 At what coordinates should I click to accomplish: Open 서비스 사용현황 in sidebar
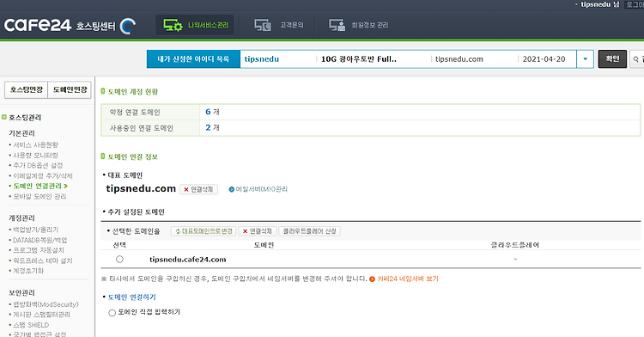coord(35,144)
